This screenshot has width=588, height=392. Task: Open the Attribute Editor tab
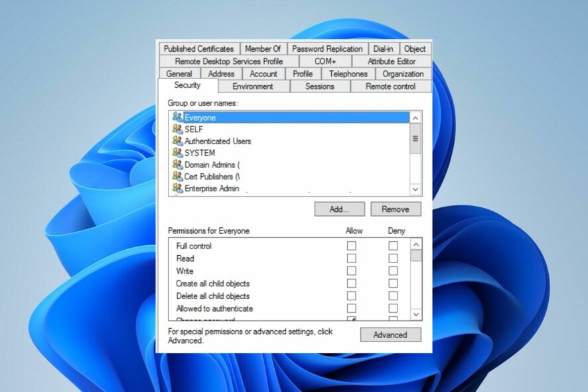391,61
